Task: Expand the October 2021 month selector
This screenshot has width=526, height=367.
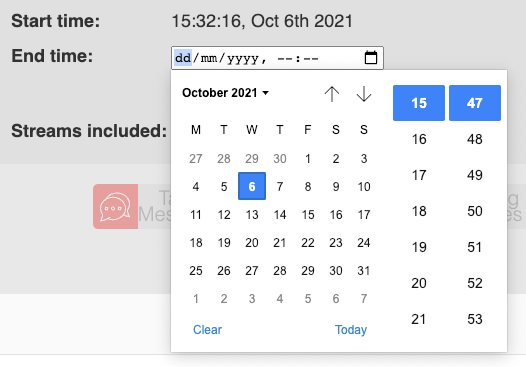Action: point(225,93)
